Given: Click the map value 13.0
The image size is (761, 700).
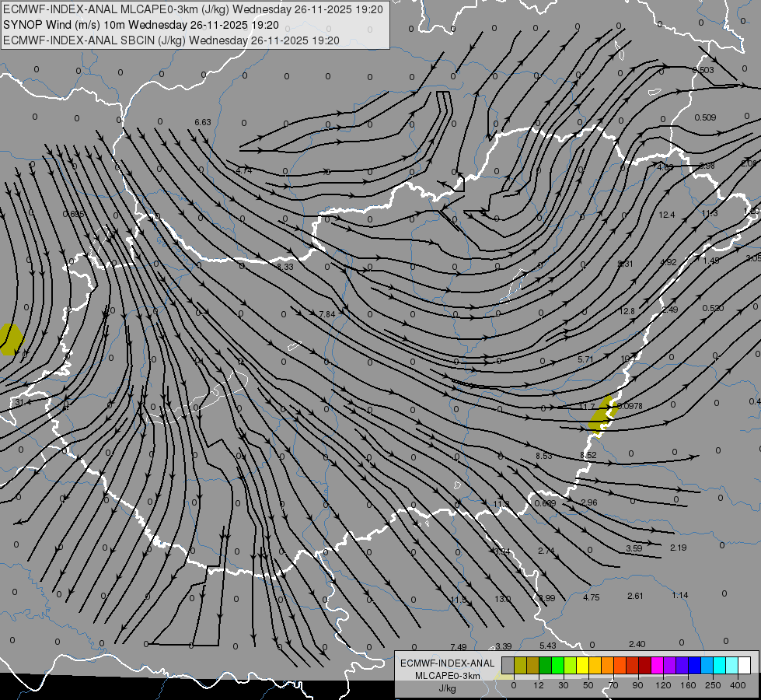Looking at the screenshot, I should coord(503,599).
